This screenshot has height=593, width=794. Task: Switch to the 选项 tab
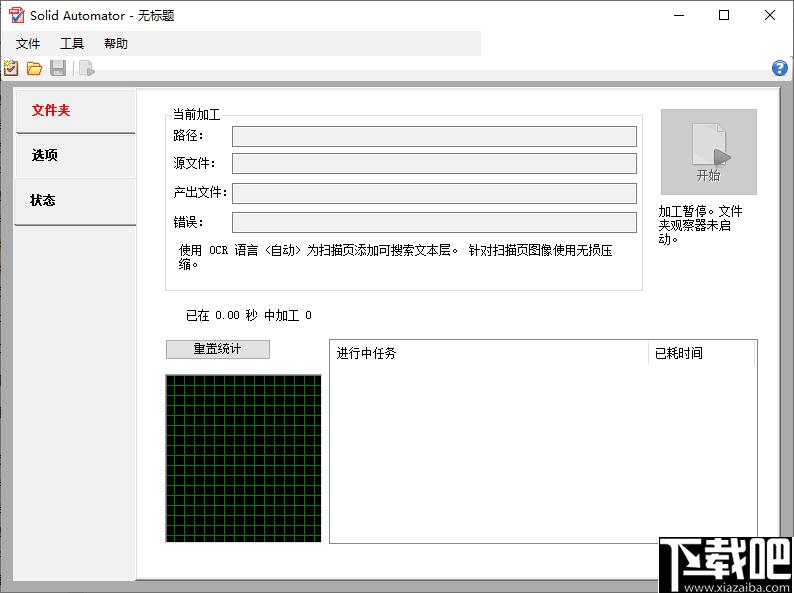coord(76,155)
